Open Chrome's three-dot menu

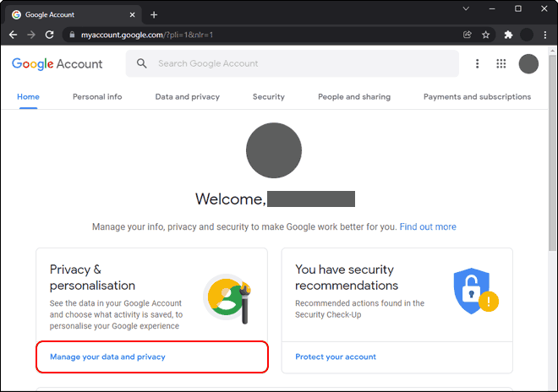tap(546, 35)
